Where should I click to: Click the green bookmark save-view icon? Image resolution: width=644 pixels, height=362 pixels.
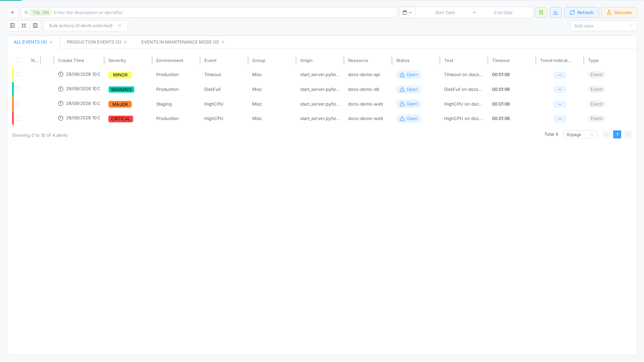pos(541,12)
